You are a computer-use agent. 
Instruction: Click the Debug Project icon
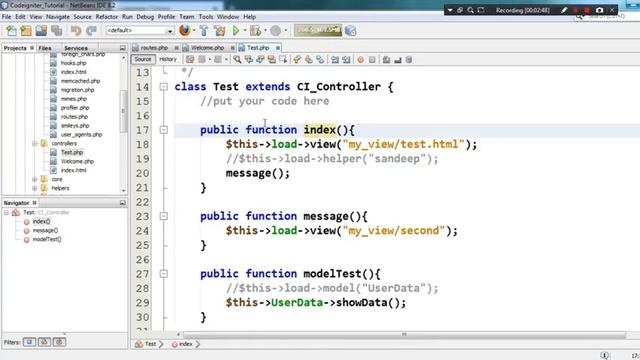pos(256,31)
